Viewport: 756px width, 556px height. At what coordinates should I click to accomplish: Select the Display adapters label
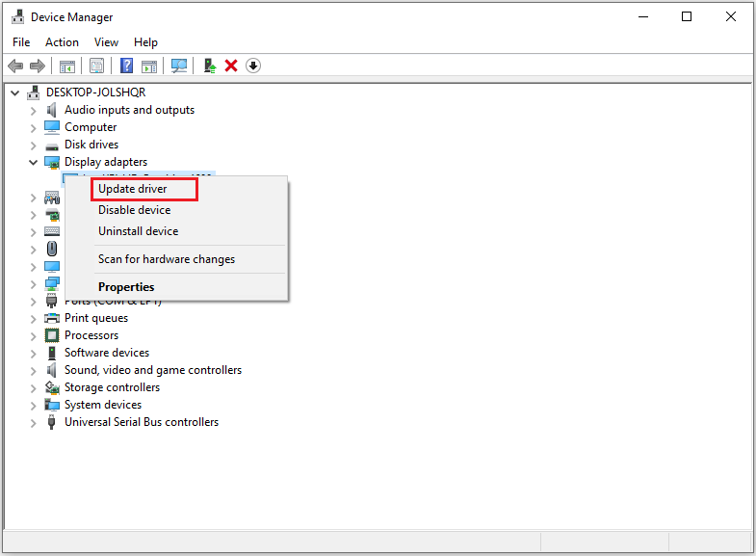coord(106,162)
